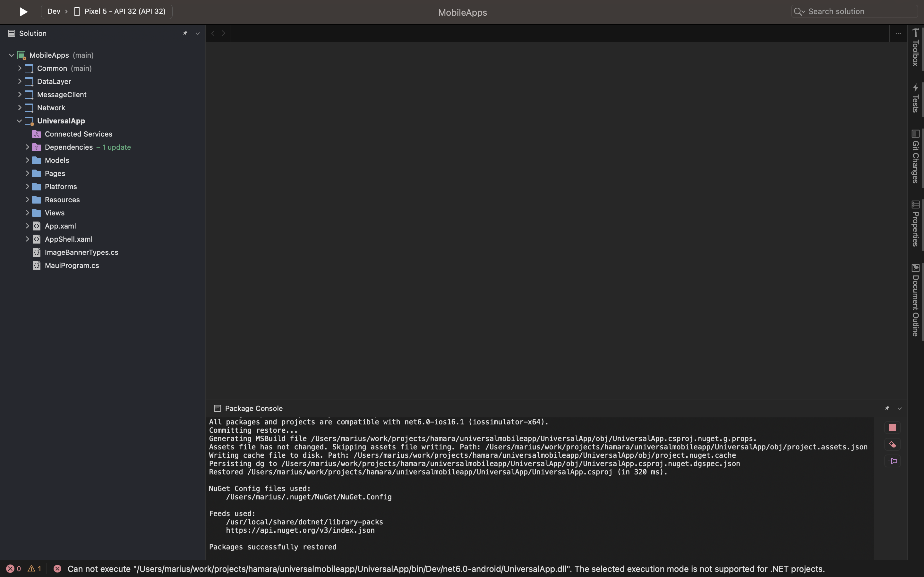Expand the Platforms folder

(x=27, y=186)
